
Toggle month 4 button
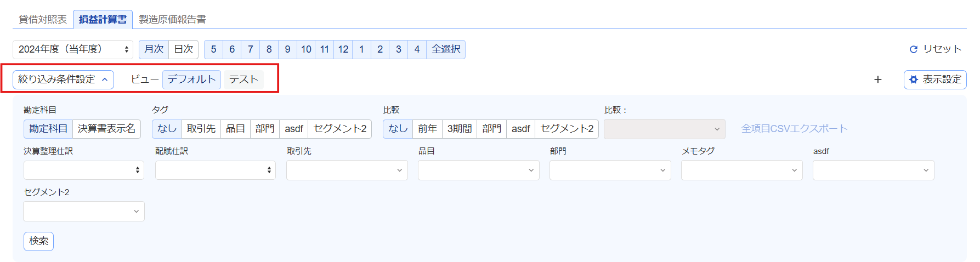[x=417, y=49]
